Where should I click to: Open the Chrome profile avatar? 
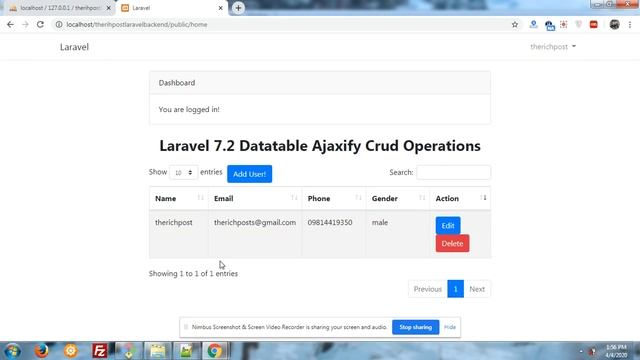click(x=614, y=24)
